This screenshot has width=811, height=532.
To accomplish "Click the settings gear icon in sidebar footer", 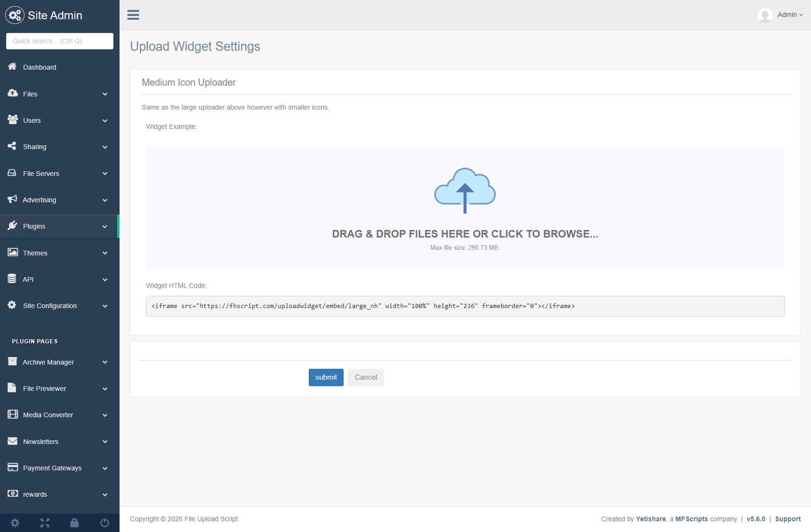I will coord(15,523).
